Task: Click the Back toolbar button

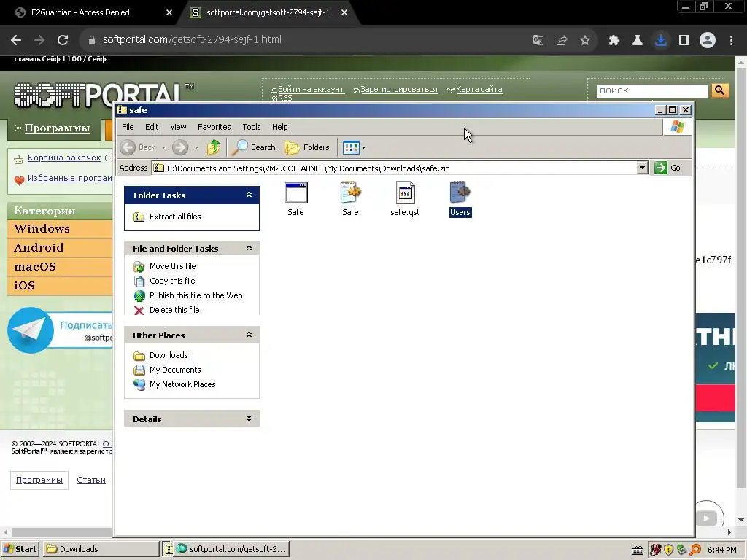Action: pos(138,147)
